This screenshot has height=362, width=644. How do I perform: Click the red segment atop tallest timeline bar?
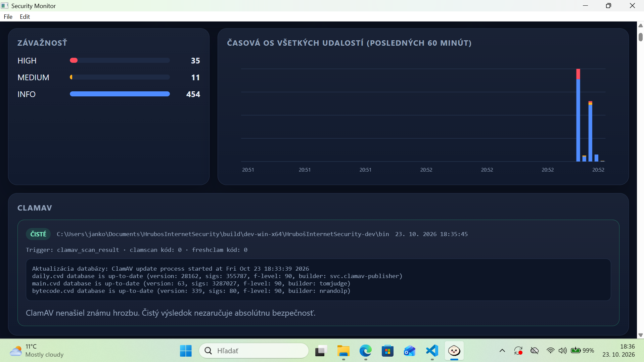pyautogui.click(x=578, y=74)
